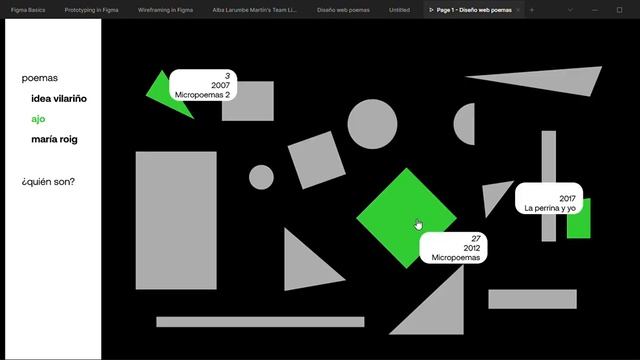Select the Page 1 - Diseño web poemas tab
640x360 pixels.
(x=474, y=10)
